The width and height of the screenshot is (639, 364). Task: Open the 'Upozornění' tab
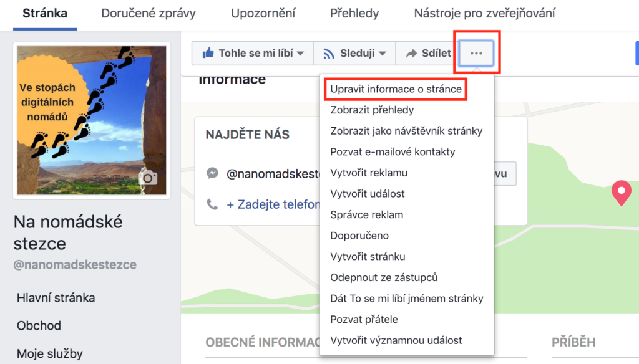(263, 13)
